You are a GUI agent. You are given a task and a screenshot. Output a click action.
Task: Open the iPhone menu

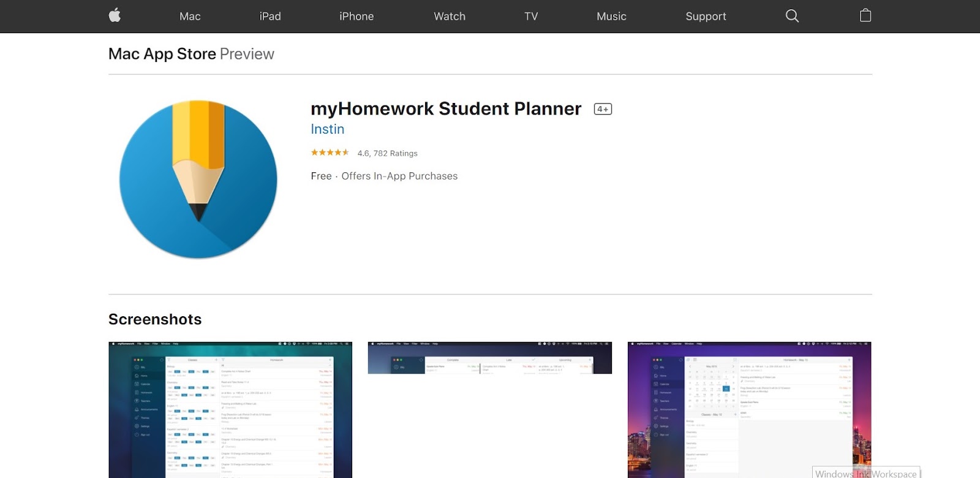tap(356, 17)
